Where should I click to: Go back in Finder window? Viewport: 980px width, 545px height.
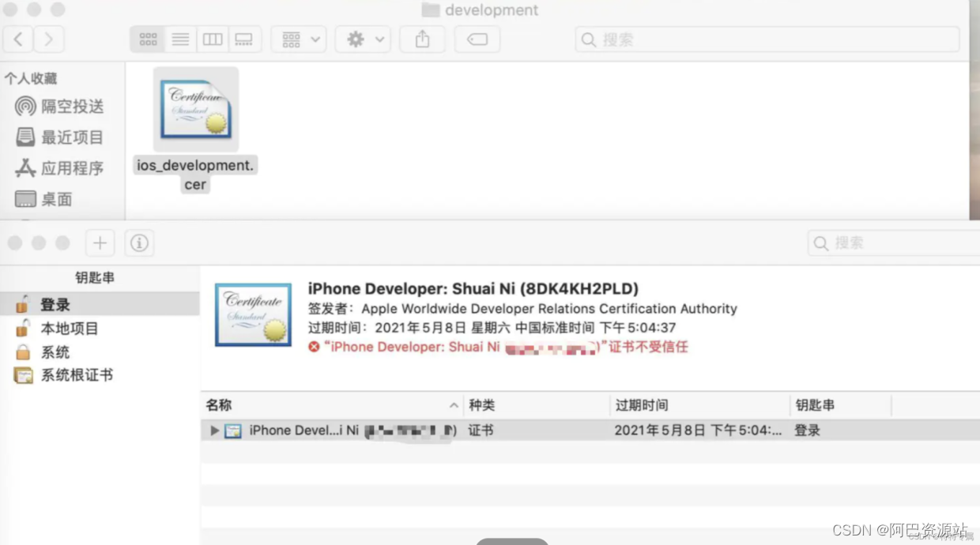pyautogui.click(x=18, y=39)
